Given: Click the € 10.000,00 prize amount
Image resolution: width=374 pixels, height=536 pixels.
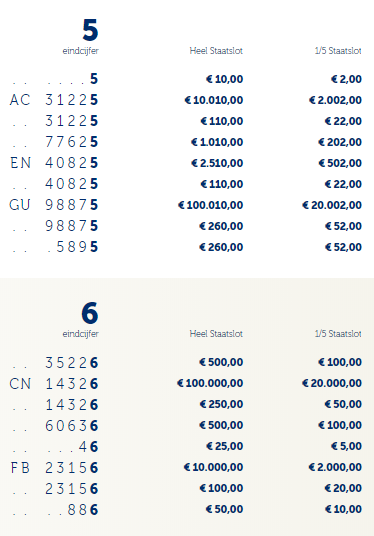Looking at the screenshot, I should (x=213, y=467).
